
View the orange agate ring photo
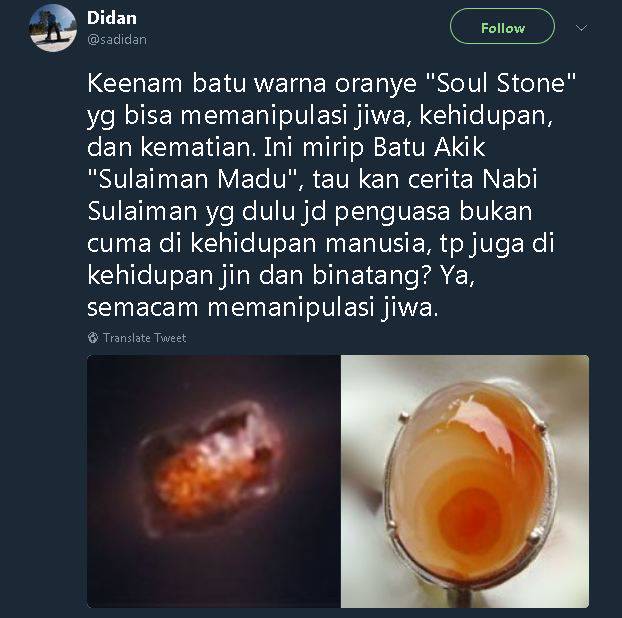coord(465,481)
